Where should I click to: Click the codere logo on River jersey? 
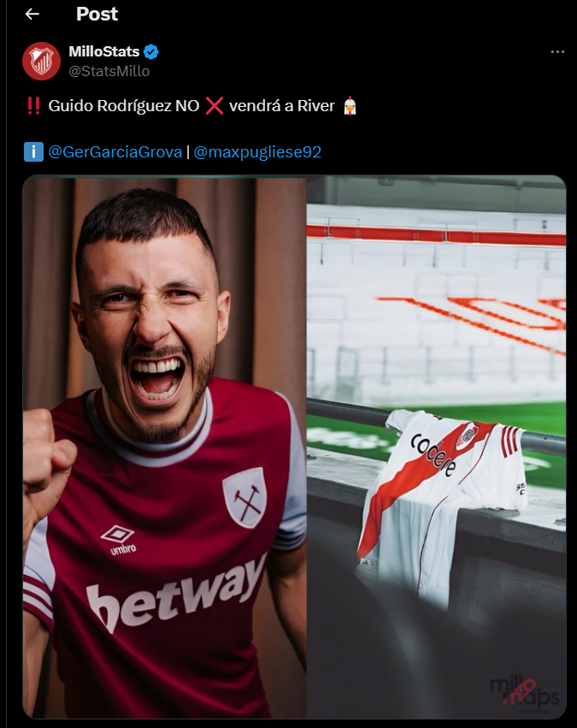click(433, 455)
